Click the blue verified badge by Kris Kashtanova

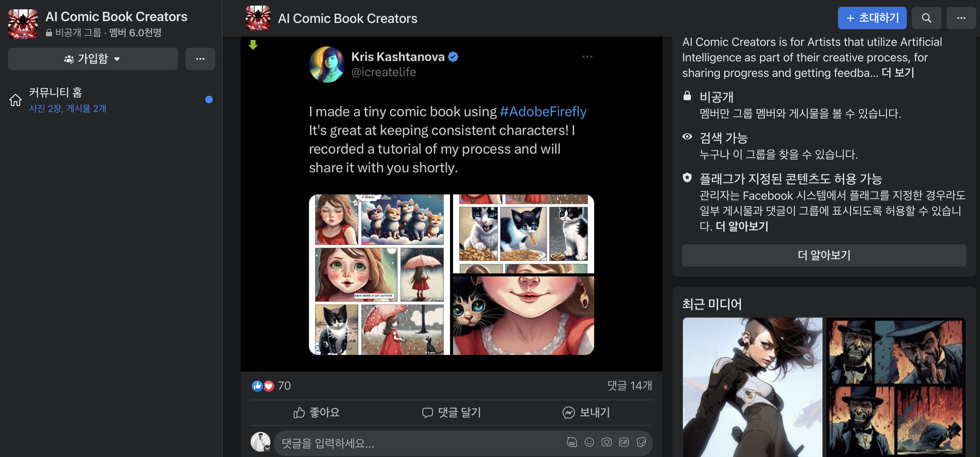tap(453, 57)
